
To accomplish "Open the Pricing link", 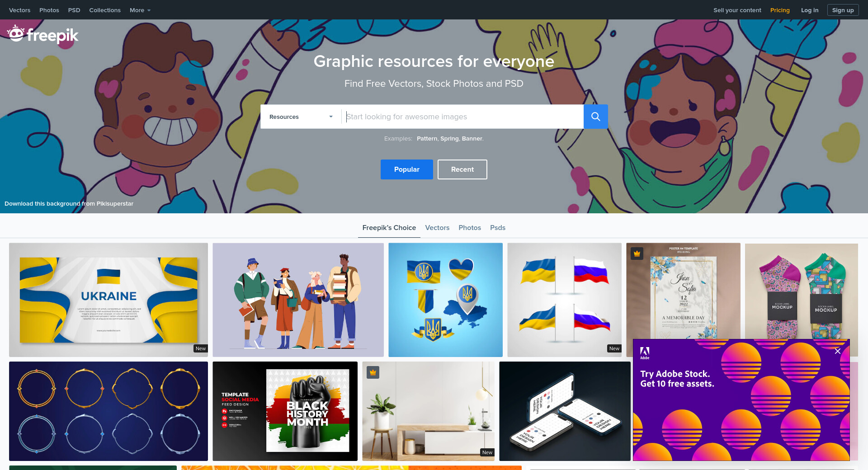I will [x=780, y=10].
